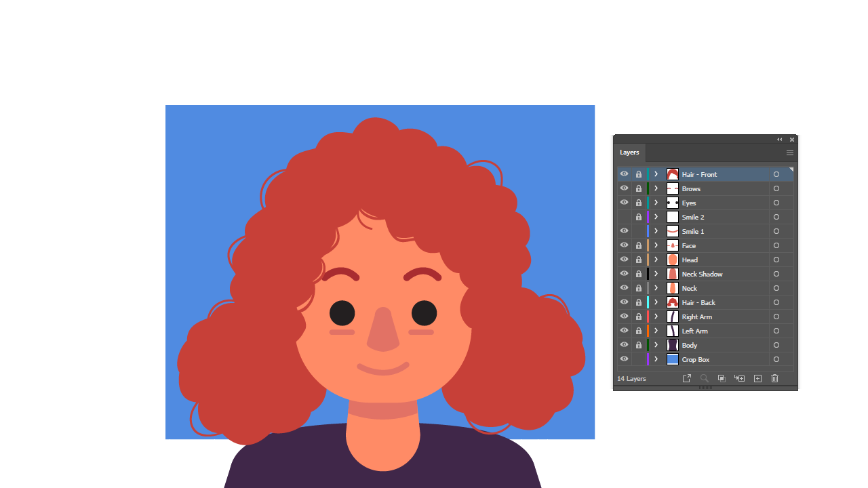Click the Create New Sublayer icon
The image size is (868, 488).
coord(740,378)
